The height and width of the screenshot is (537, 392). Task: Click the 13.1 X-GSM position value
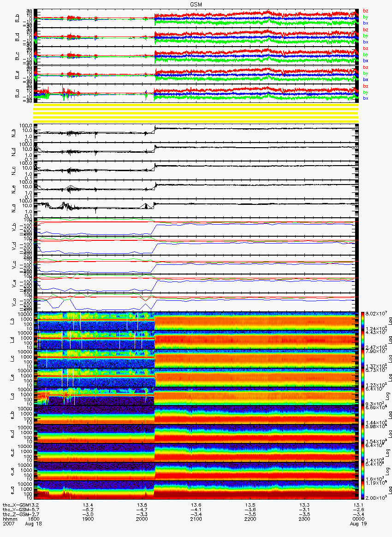[x=358, y=505]
